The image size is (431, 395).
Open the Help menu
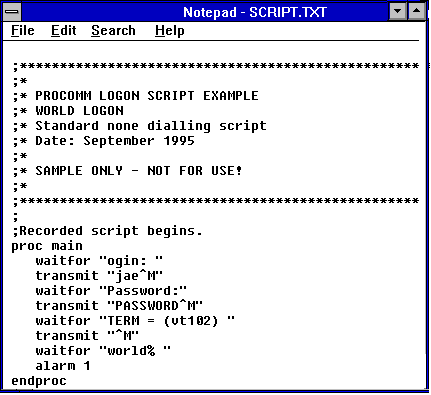point(170,31)
